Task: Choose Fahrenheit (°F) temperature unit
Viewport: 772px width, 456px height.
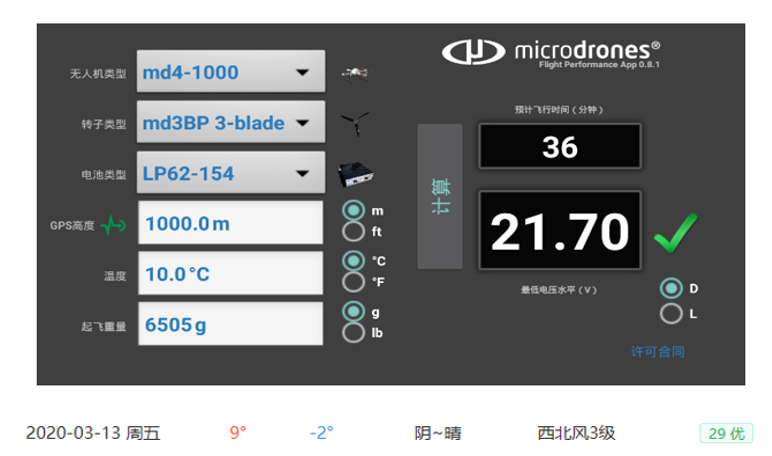Action: pyautogui.click(x=353, y=281)
